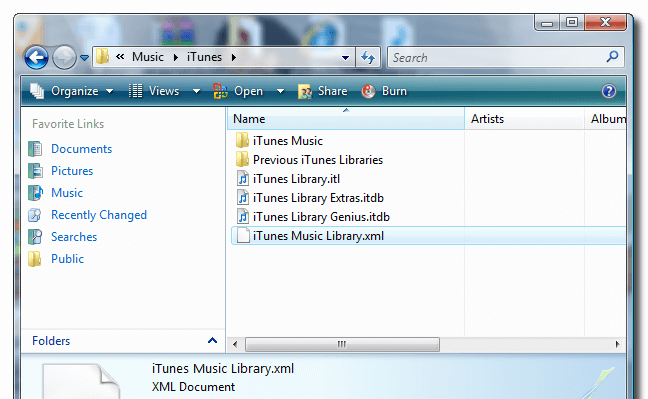Expand the arrow after Music breadcrumb
648x399 pixels.
pos(176,57)
